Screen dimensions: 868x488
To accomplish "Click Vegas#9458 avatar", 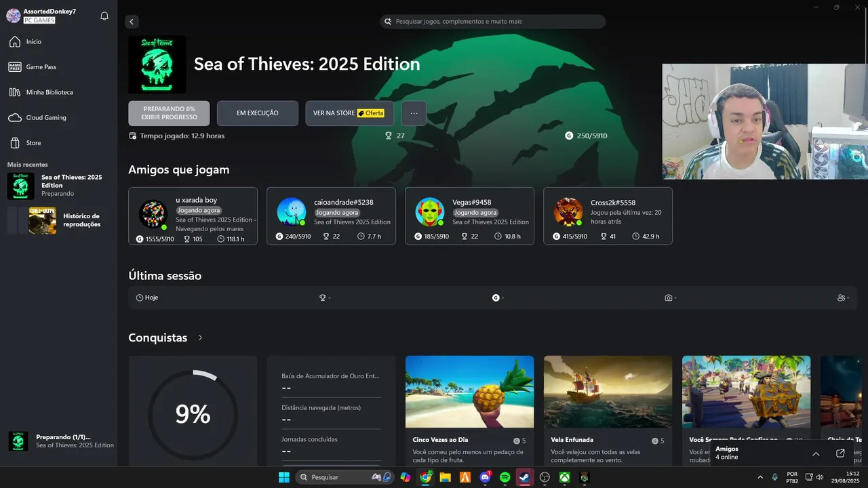I will tap(430, 212).
